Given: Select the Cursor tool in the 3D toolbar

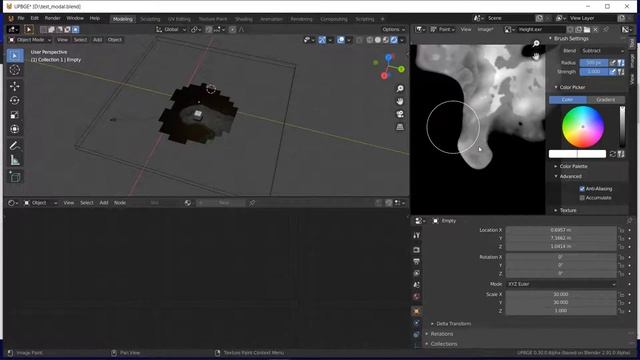Looking at the screenshot, I should tap(15, 70).
